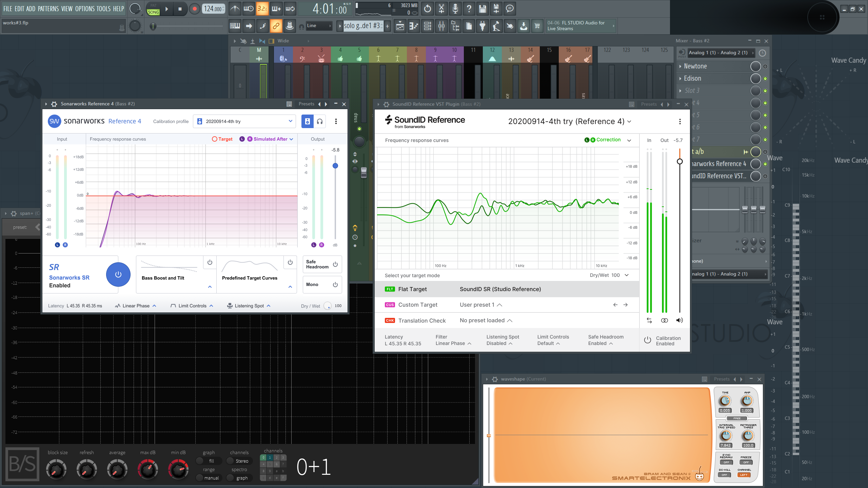The height and width of the screenshot is (488, 868).
Task: Adjust the output volume slider in SoundID
Action: (680, 162)
